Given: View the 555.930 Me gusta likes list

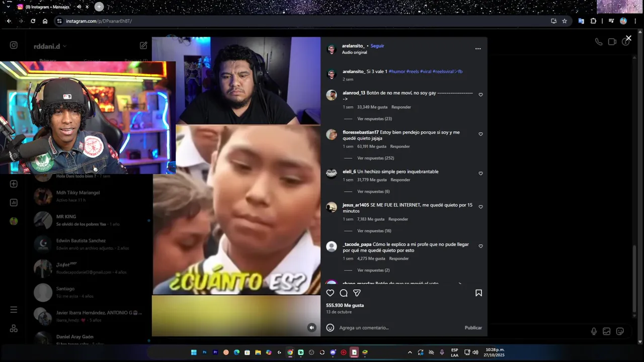Looking at the screenshot, I should [345, 305].
